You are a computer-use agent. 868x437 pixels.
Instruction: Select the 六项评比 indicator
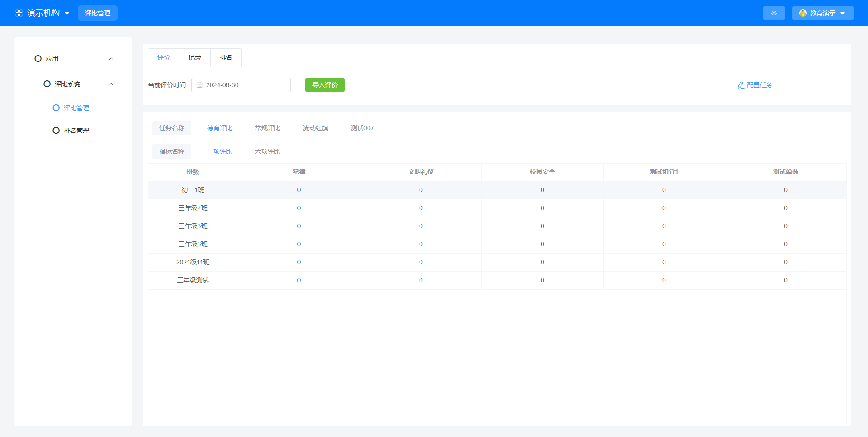268,151
